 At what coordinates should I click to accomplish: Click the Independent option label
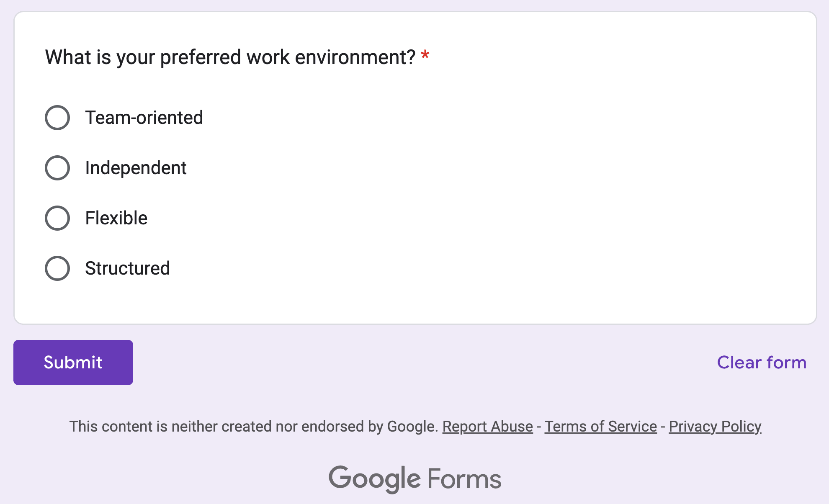pyautogui.click(x=136, y=168)
